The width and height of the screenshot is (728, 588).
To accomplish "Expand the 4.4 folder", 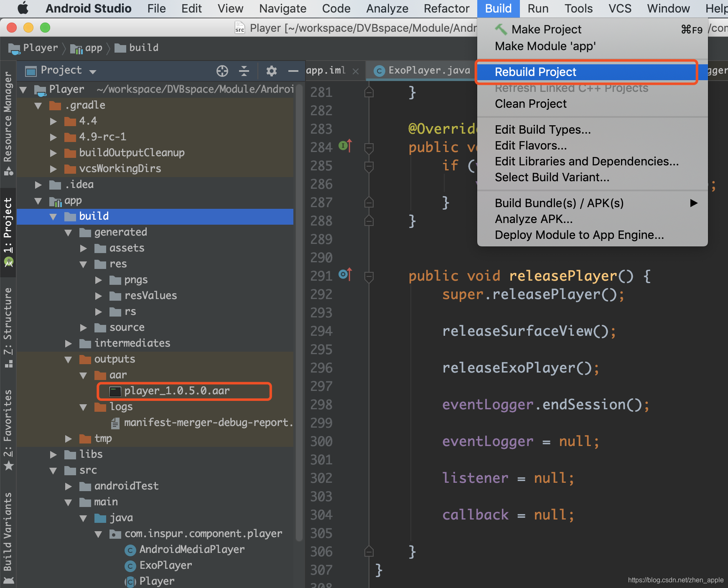I will click(53, 122).
